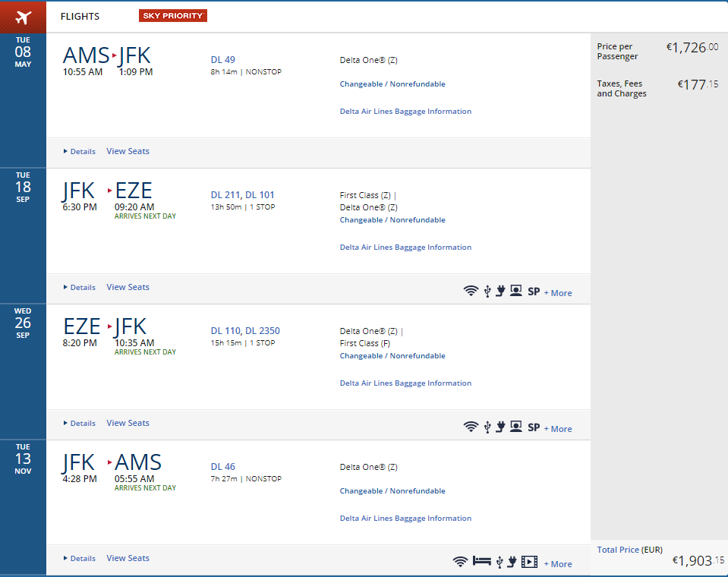The height and width of the screenshot is (577, 728).
Task: Click the Wi-Fi icon in JFK to EZE row
Action: pyautogui.click(x=471, y=291)
